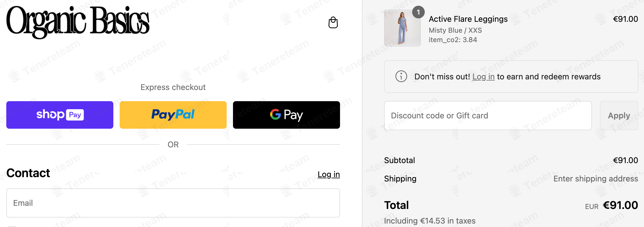This screenshot has width=644, height=227.
Task: Click the Express checkout heading
Action: 173,87
